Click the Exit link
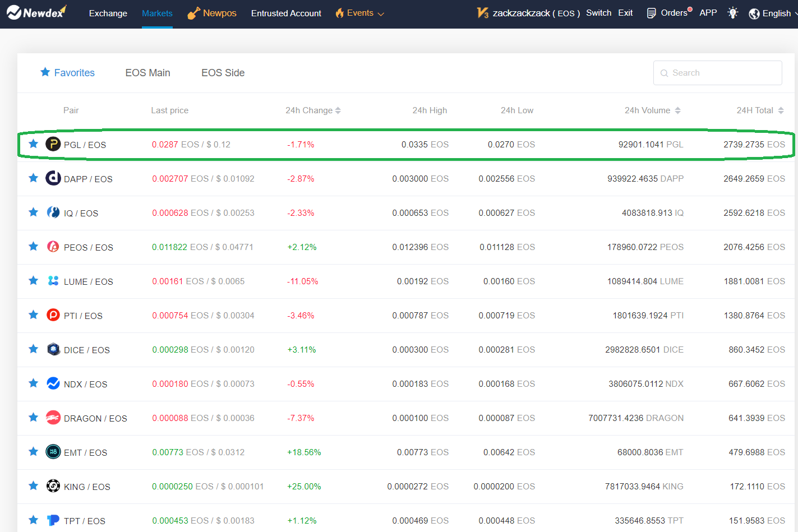 click(625, 13)
